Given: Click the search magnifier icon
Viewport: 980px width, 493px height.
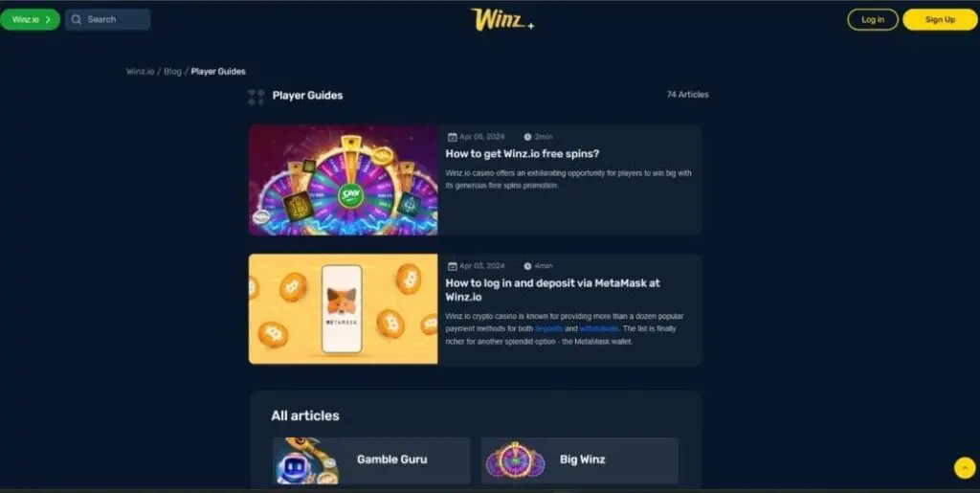Looking at the screenshot, I should click(77, 19).
